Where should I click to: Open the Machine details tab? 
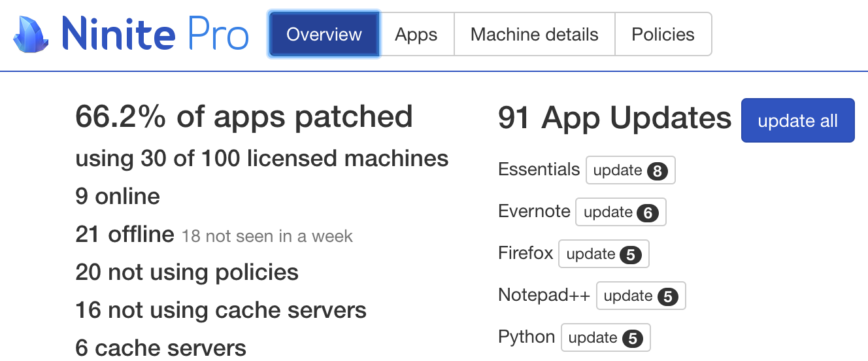pyautogui.click(x=534, y=34)
